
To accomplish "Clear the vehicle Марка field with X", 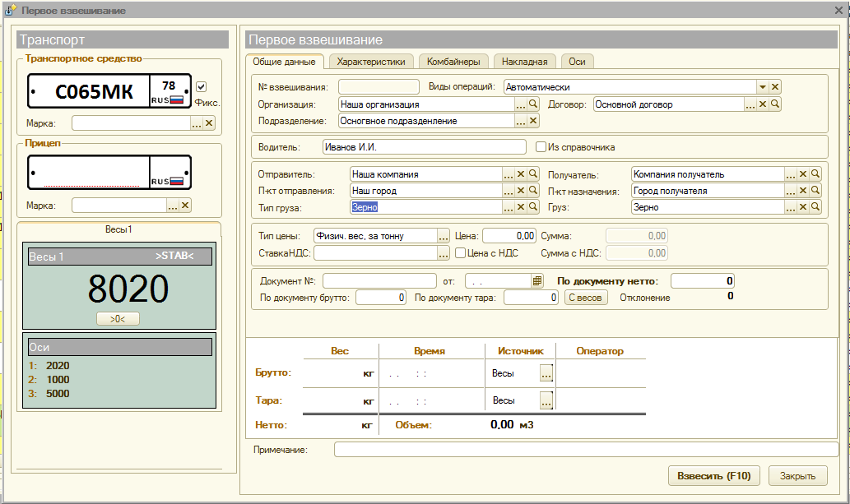I will point(209,123).
